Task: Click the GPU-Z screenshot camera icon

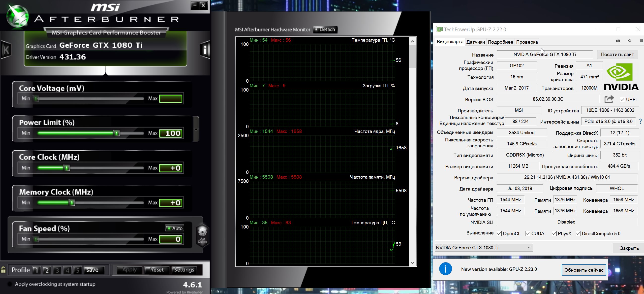Action: pyautogui.click(x=618, y=41)
